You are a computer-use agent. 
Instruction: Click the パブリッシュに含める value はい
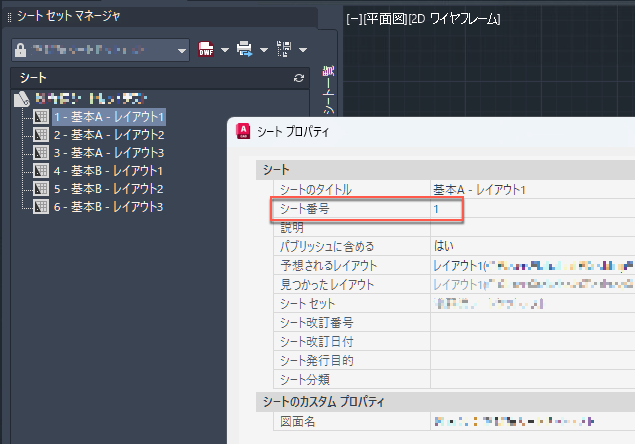444,246
